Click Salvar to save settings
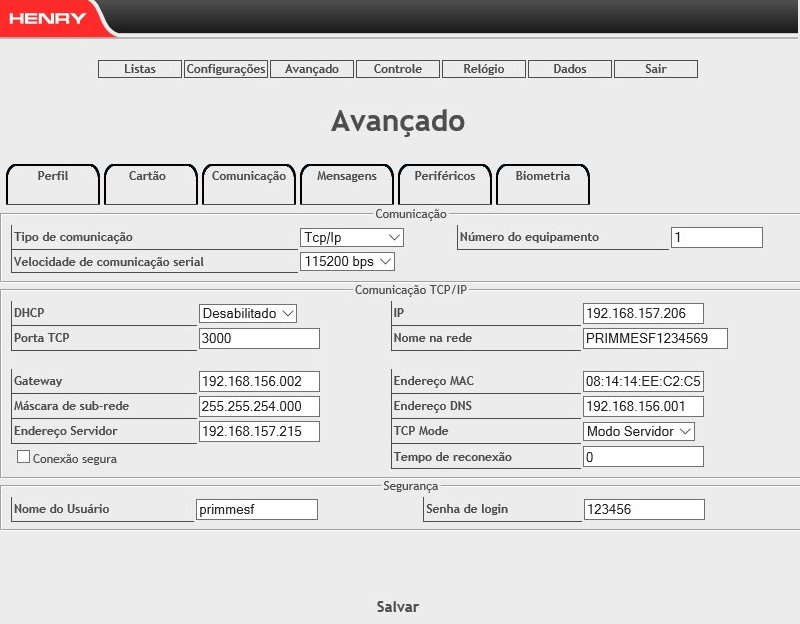This screenshot has width=800, height=624. pyautogui.click(x=397, y=607)
